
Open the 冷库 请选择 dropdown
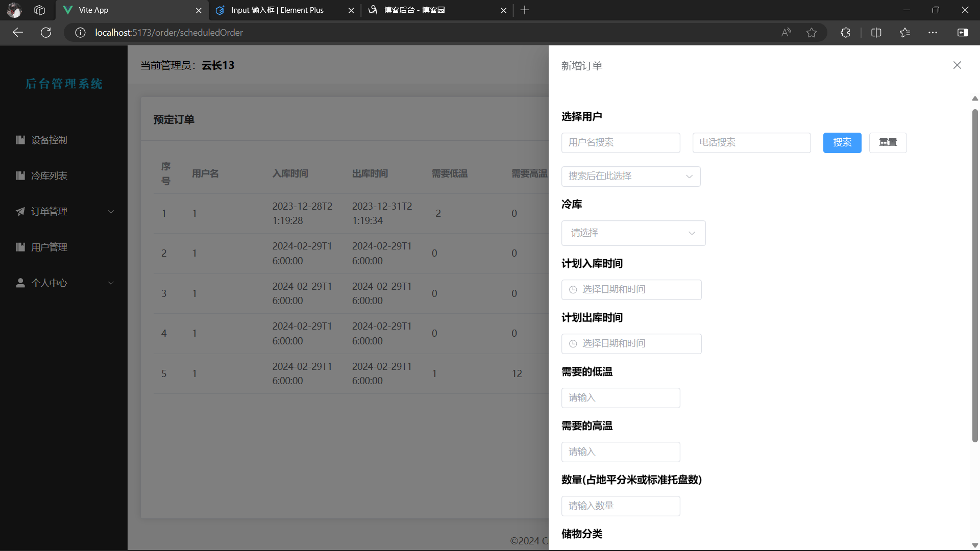click(633, 233)
